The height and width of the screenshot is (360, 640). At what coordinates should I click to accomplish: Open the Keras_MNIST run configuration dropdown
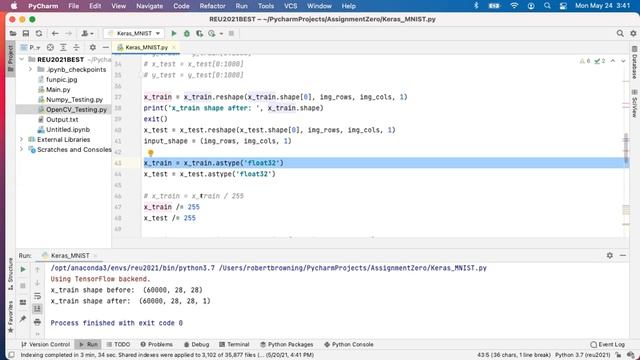pyautogui.click(x=134, y=33)
